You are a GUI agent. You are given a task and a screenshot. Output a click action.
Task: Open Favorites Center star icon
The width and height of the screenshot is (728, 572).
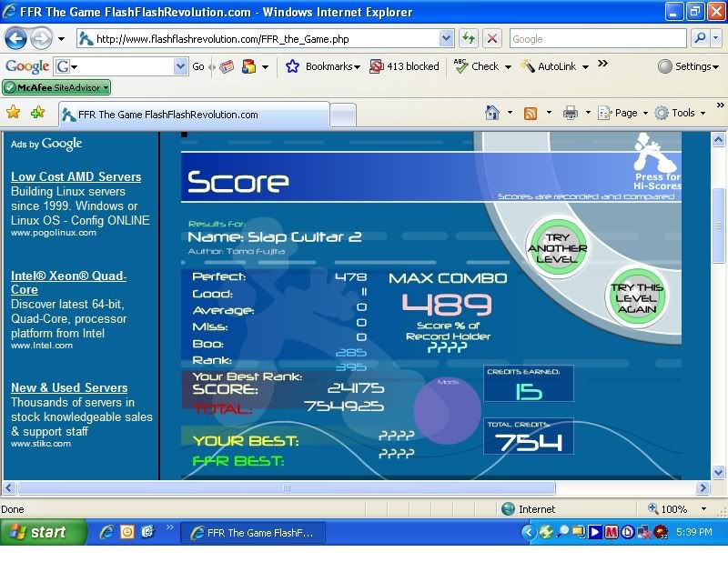pos(14,113)
